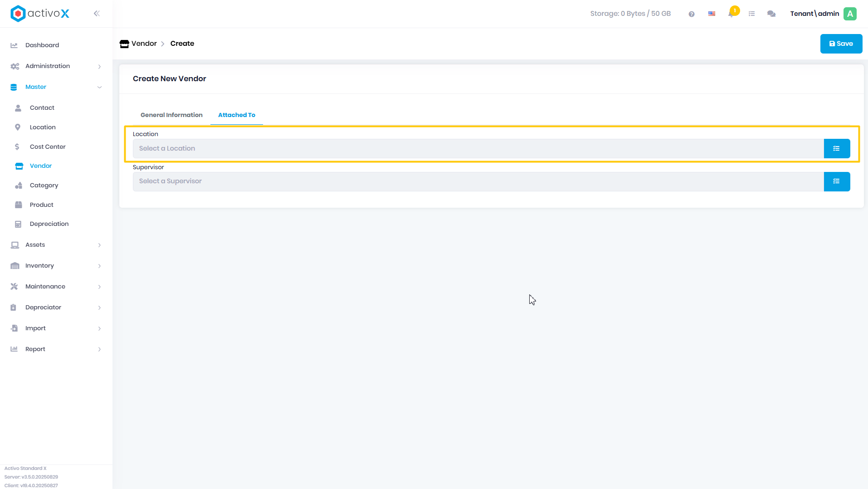Viewport: 868px width, 489px height.
Task: Click the Select a Location field
Action: 478,149
